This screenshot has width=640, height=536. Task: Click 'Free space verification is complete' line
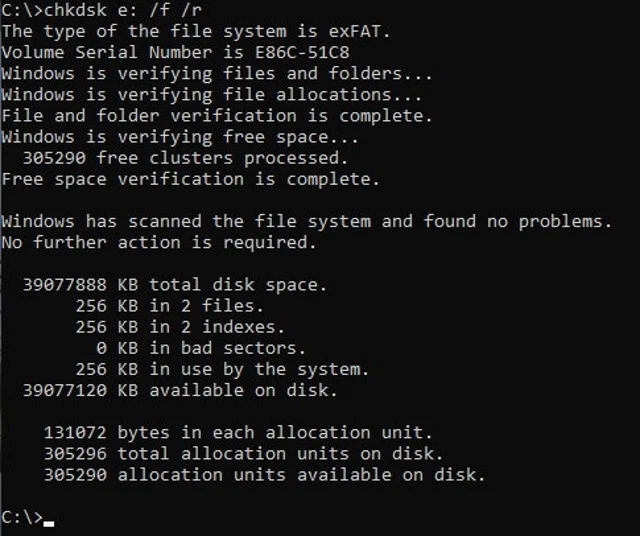pos(190,179)
